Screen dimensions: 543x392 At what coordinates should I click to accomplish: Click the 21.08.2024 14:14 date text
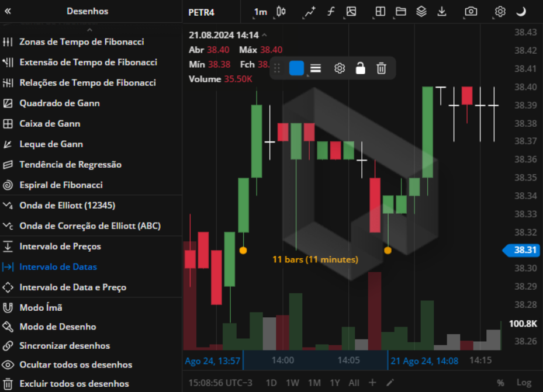[x=224, y=35]
